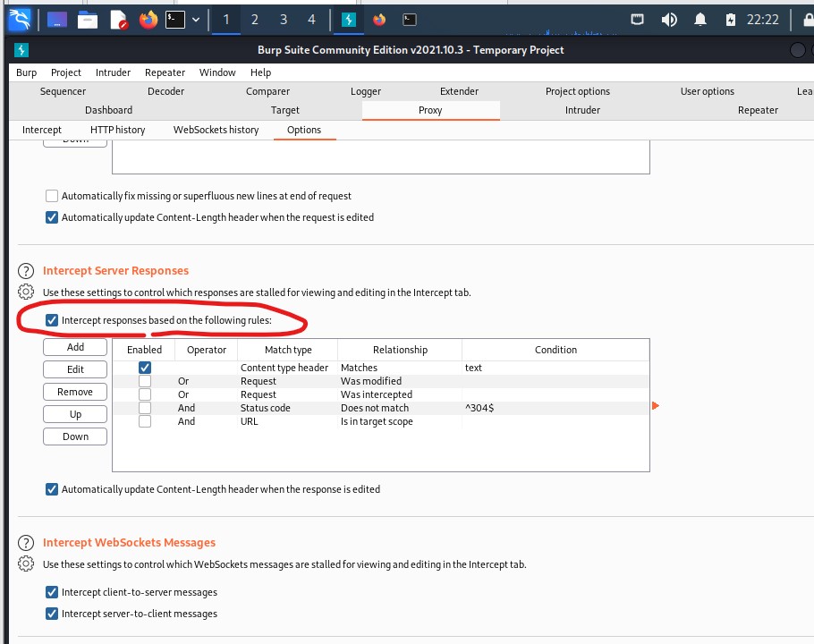Enable the URL in target scope rule
This screenshot has height=644, width=814.
tap(145, 421)
